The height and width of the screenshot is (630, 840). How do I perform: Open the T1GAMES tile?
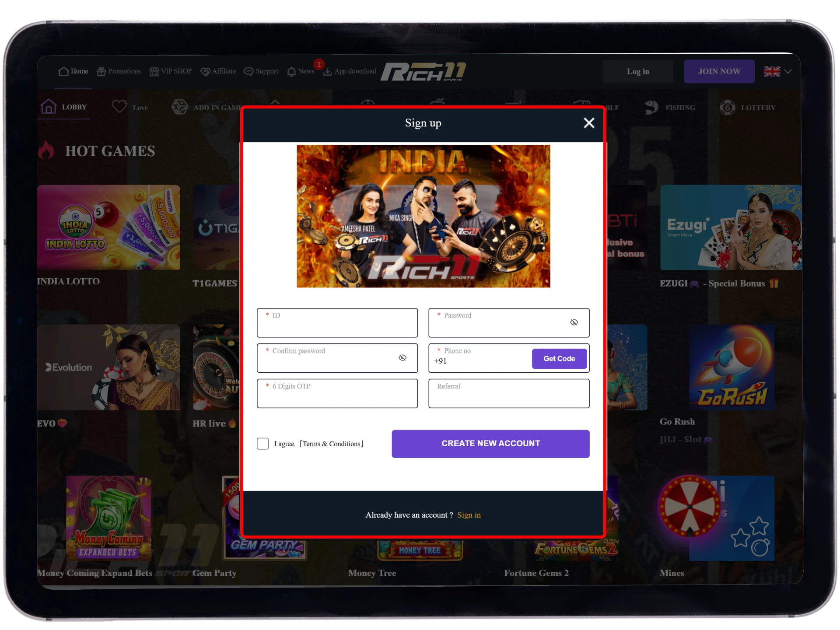pyautogui.click(x=217, y=227)
